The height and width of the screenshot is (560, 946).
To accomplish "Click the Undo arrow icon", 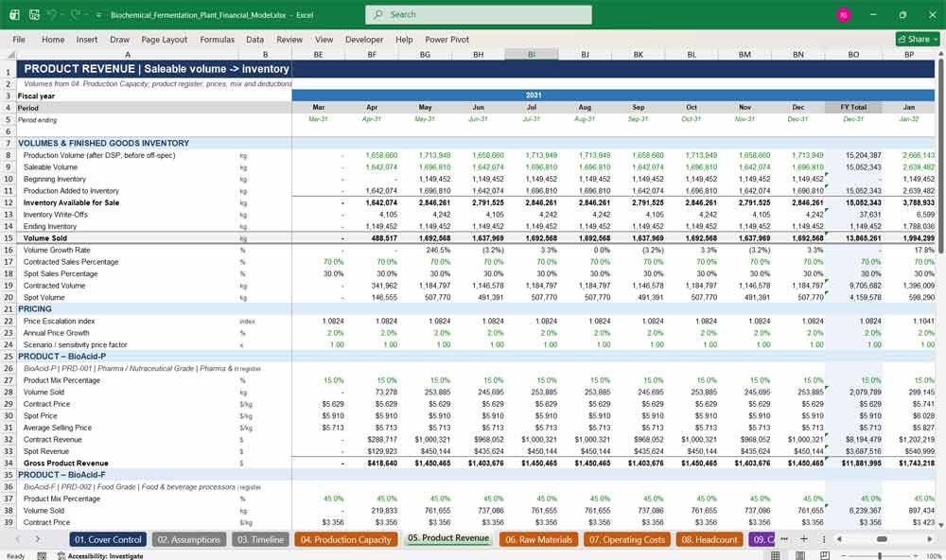I will (x=52, y=14).
